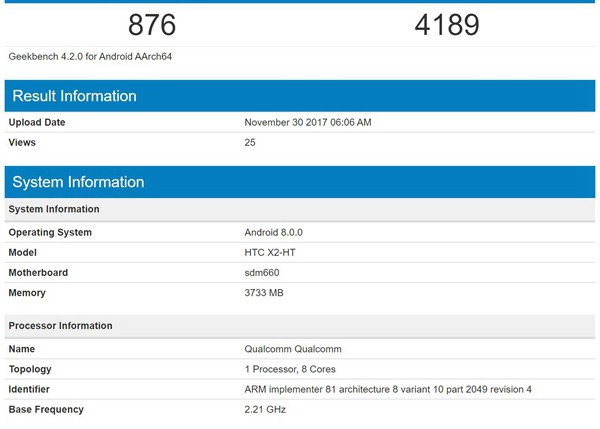Select the '2.21 GHz' frequency value
The image size is (600, 429).
[265, 409]
